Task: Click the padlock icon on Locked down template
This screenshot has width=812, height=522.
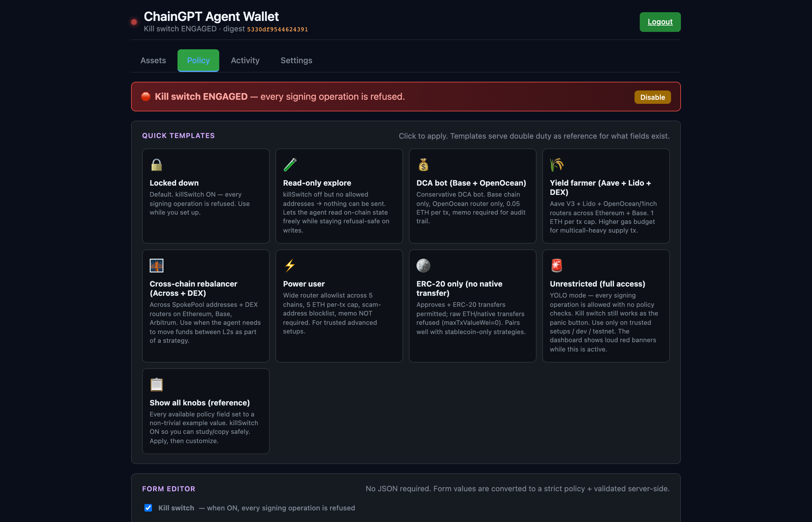Action: [x=157, y=165]
